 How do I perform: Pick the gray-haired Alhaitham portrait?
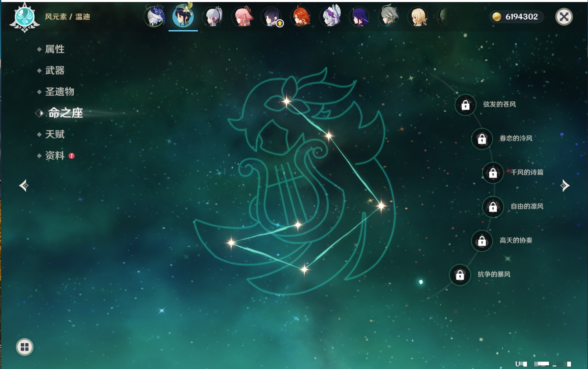[389, 17]
